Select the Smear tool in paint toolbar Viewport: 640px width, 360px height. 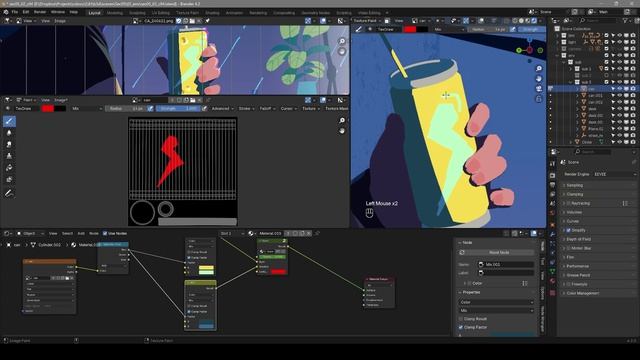pyautogui.click(x=9, y=144)
